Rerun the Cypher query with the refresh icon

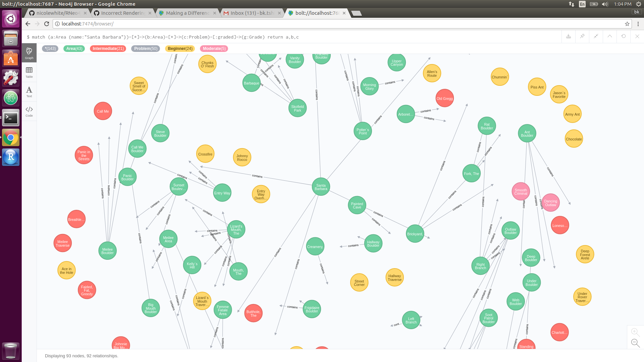click(624, 37)
